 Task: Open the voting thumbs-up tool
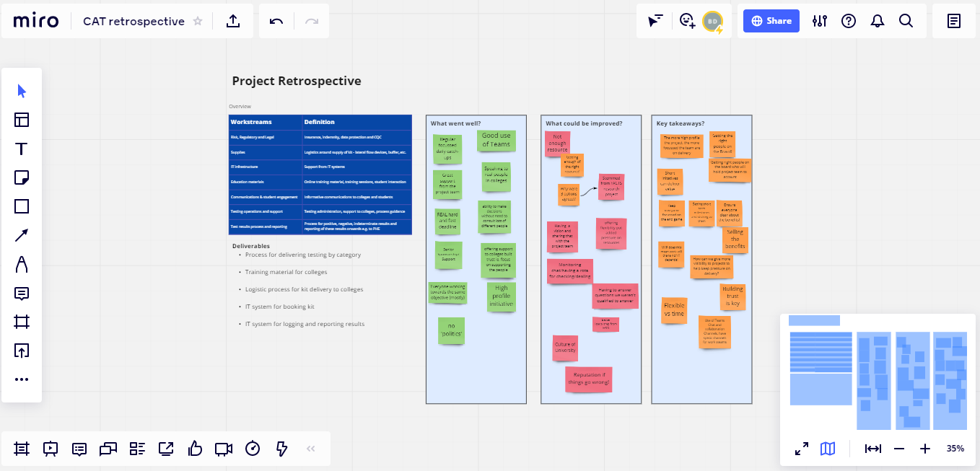click(195, 449)
